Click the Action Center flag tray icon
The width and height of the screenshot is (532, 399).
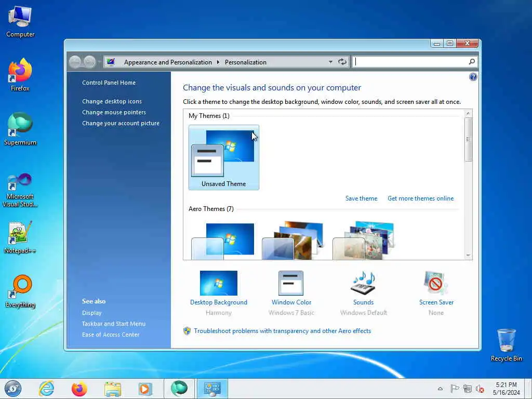coord(455,389)
